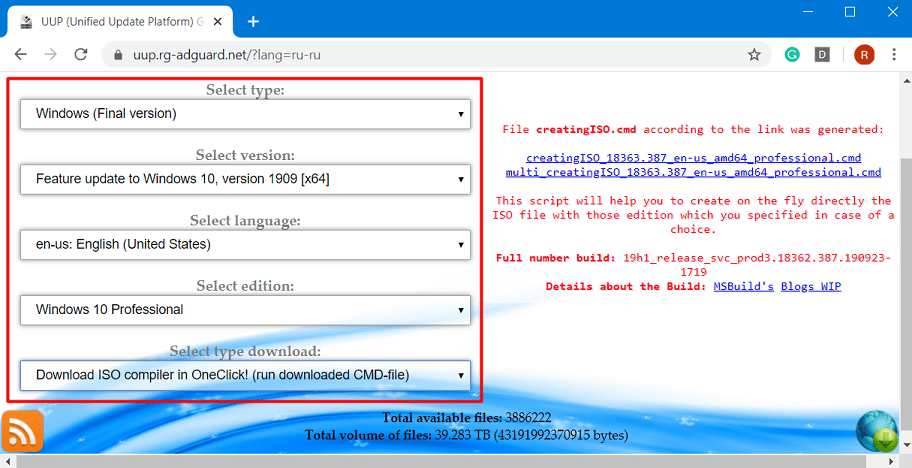Maximize the Chrome window
Screen dimensions: 912x468
point(850,12)
